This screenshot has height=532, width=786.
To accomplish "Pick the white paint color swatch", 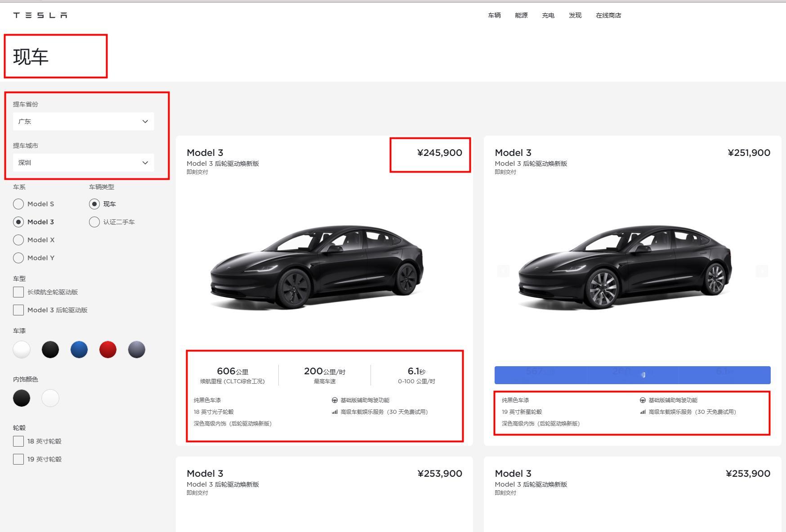I will pos(22,350).
